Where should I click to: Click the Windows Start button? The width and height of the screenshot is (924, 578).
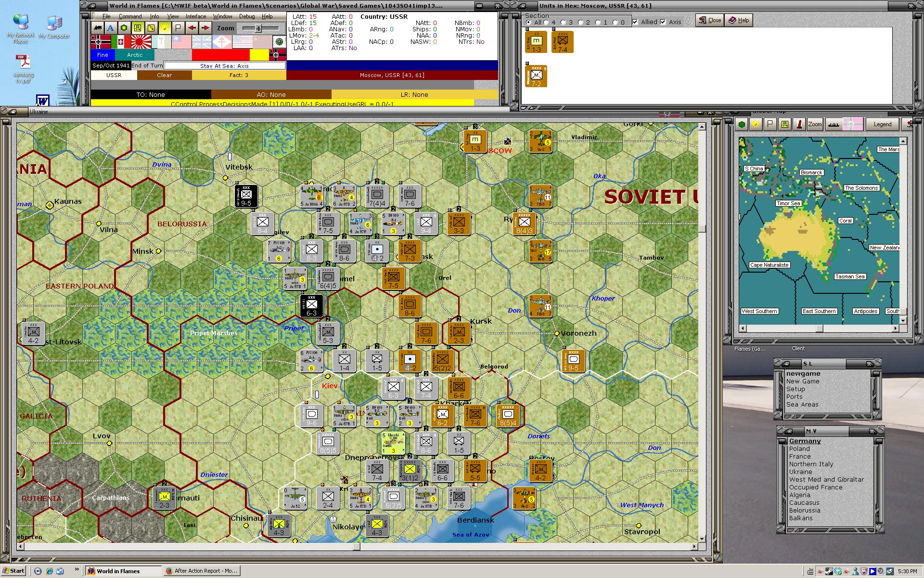pyautogui.click(x=13, y=571)
